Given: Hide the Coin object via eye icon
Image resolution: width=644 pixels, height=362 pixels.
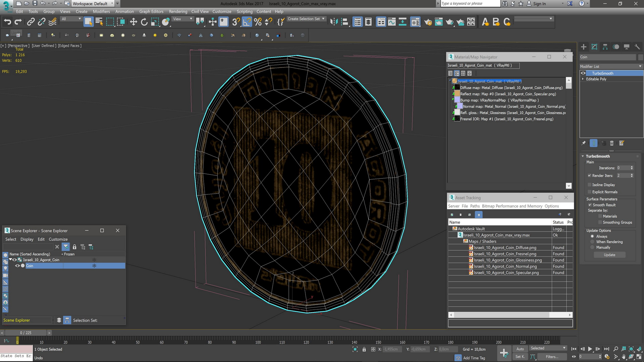Looking at the screenshot, I should point(17,266).
